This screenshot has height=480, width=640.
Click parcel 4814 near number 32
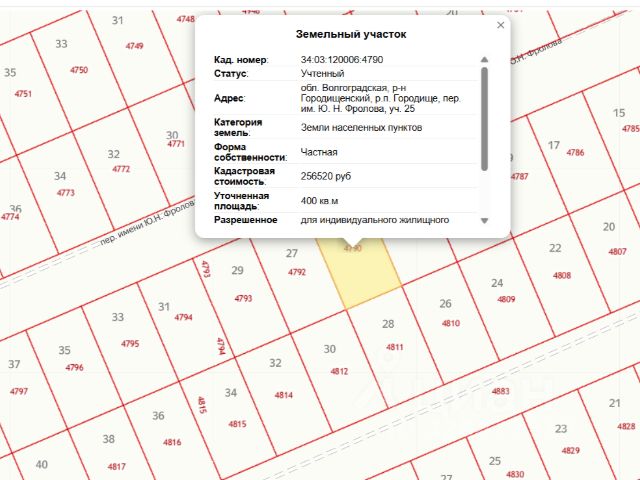[x=283, y=395]
